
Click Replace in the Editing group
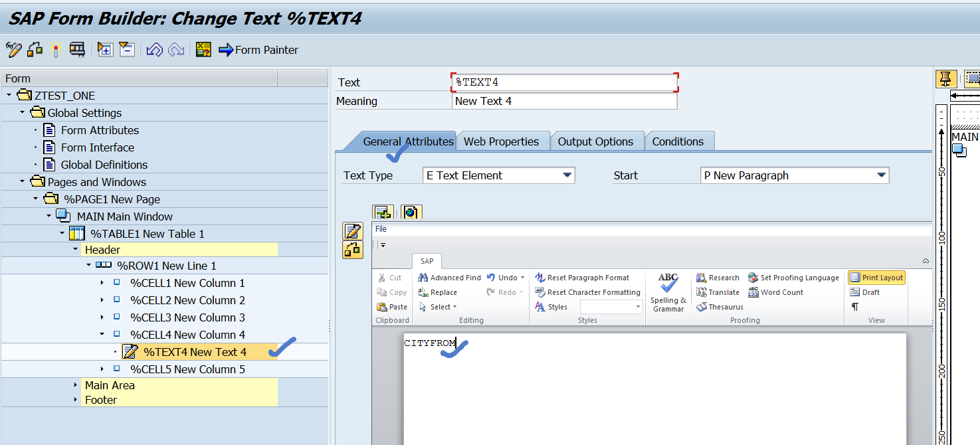pyautogui.click(x=441, y=292)
